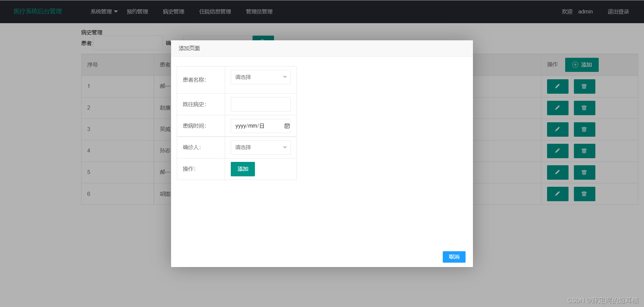The image size is (644, 307).
Task: Remove row 3 using the trash icon
Action: (584, 129)
